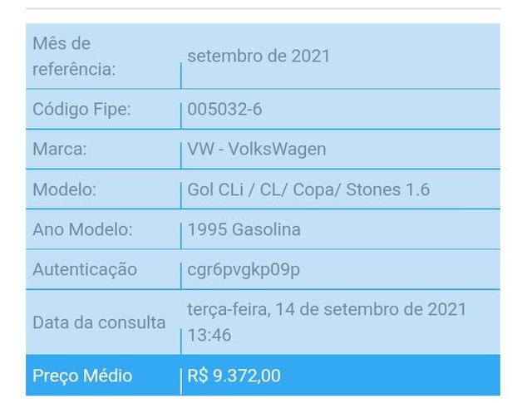Image resolution: width=532 pixels, height=403 pixels.
Task: Click the Modelo table row
Action: 263,189
